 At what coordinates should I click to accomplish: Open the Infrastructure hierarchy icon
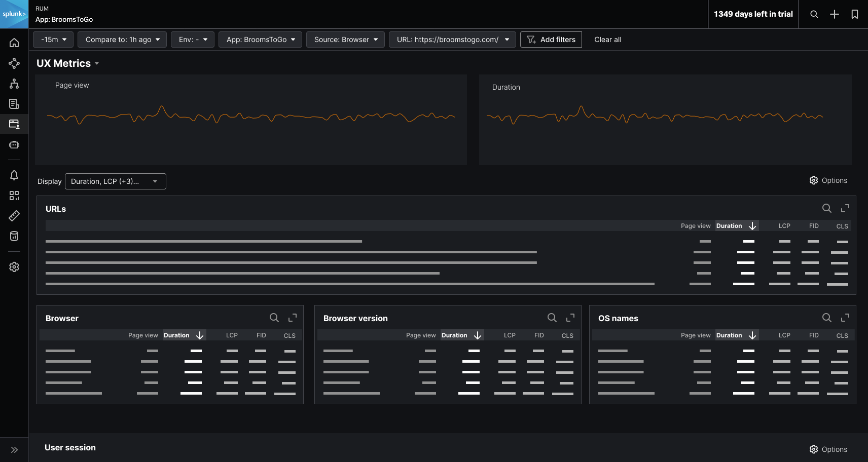[14, 84]
